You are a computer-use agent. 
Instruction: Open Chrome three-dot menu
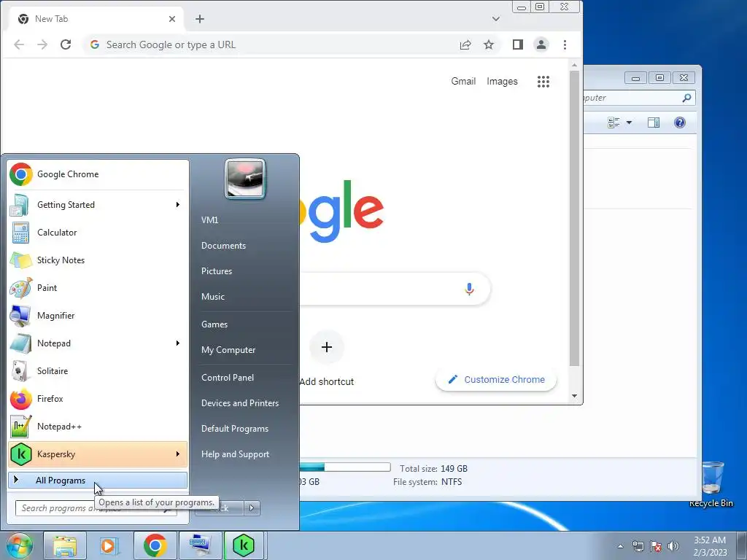565,44
